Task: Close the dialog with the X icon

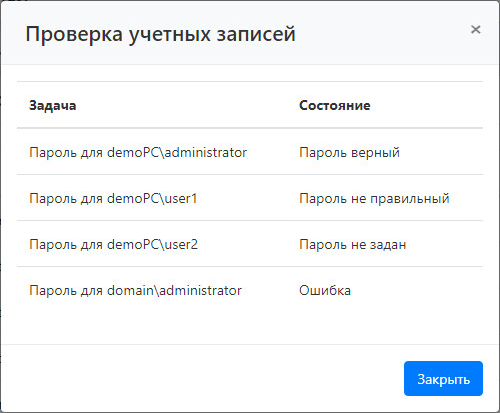Action: point(475,30)
